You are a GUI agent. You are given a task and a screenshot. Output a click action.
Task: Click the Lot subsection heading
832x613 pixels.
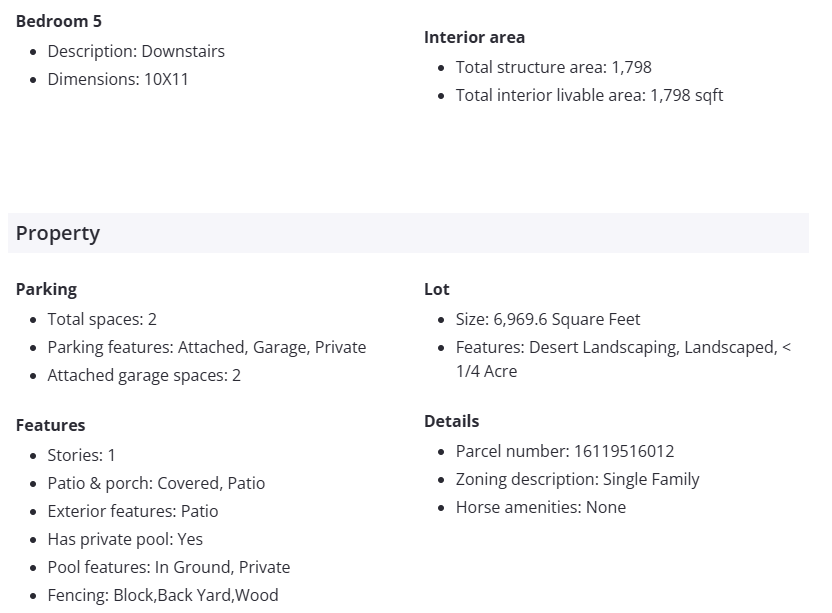[x=437, y=289]
